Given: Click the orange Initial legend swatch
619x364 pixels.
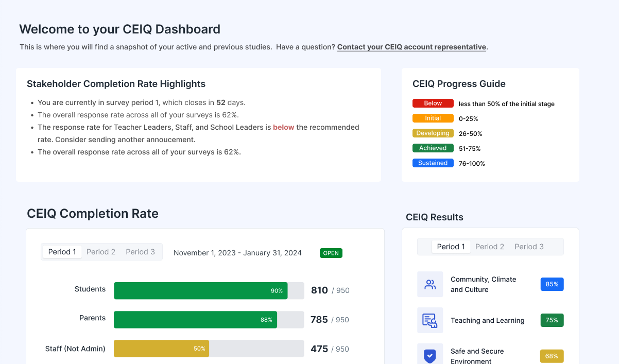Looking at the screenshot, I should (433, 118).
